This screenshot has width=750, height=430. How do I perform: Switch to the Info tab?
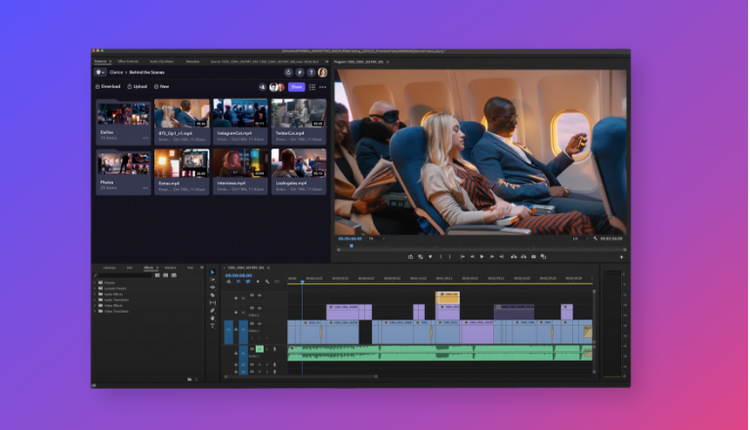[x=130, y=268]
